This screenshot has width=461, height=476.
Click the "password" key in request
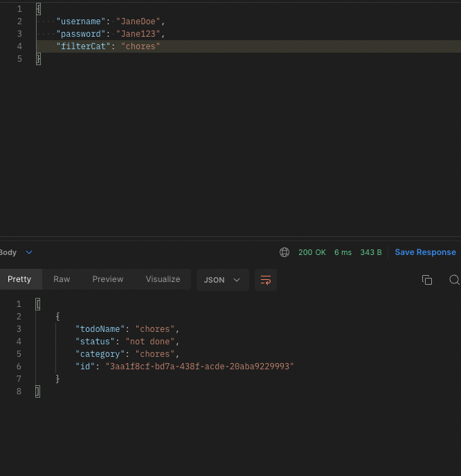click(81, 34)
